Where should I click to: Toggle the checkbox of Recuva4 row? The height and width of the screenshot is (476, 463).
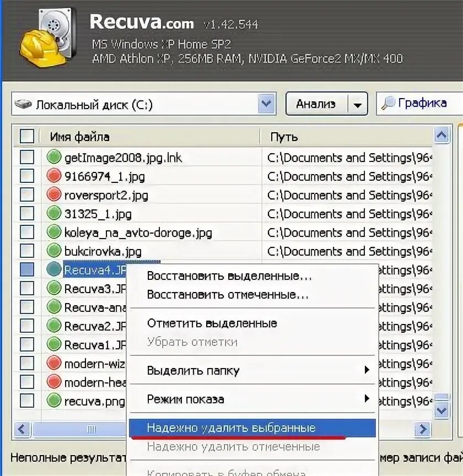click(27, 270)
